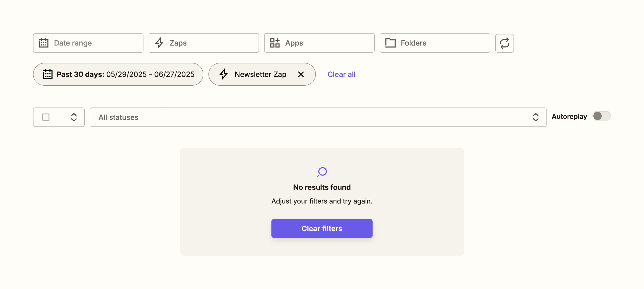The height and width of the screenshot is (289, 644).
Task: Open the All statuses dropdown
Action: pyautogui.click(x=318, y=117)
